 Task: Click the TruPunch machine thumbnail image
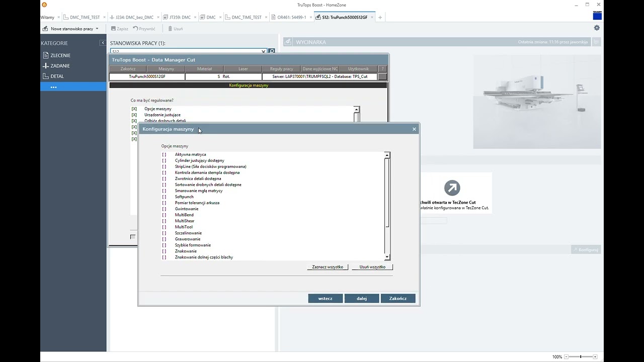[537, 102]
